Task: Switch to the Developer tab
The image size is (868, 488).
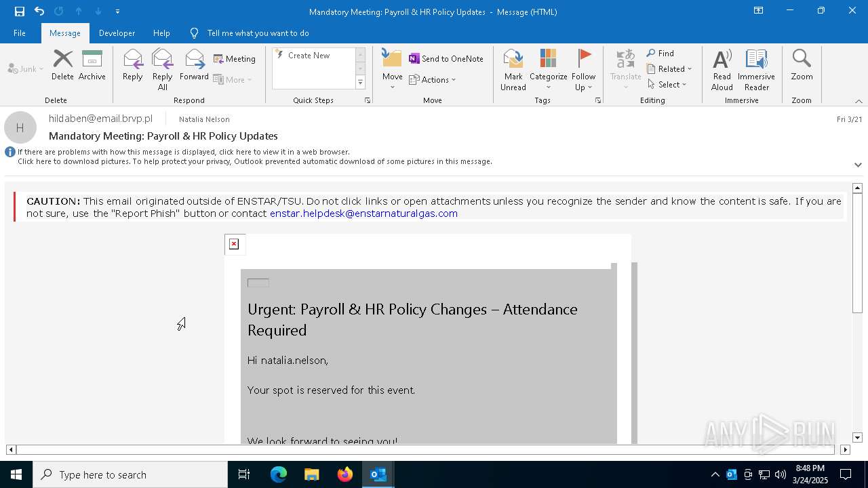Action: click(117, 33)
